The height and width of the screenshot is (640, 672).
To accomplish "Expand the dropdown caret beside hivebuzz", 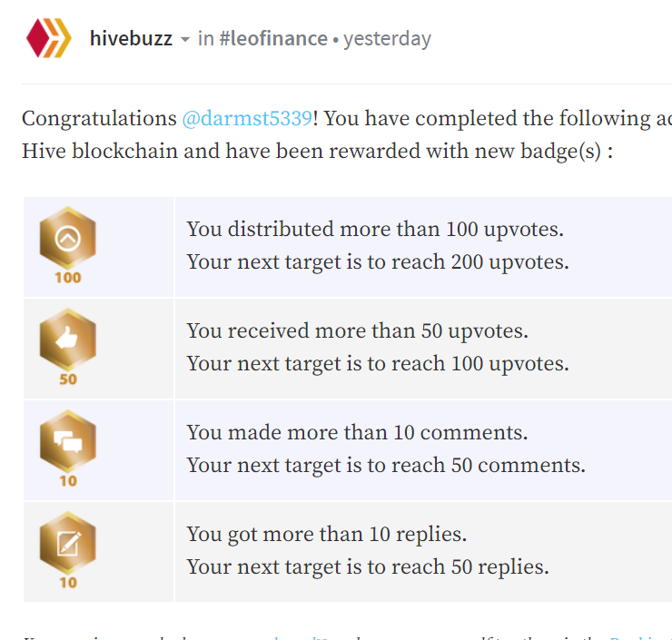I will click(185, 40).
